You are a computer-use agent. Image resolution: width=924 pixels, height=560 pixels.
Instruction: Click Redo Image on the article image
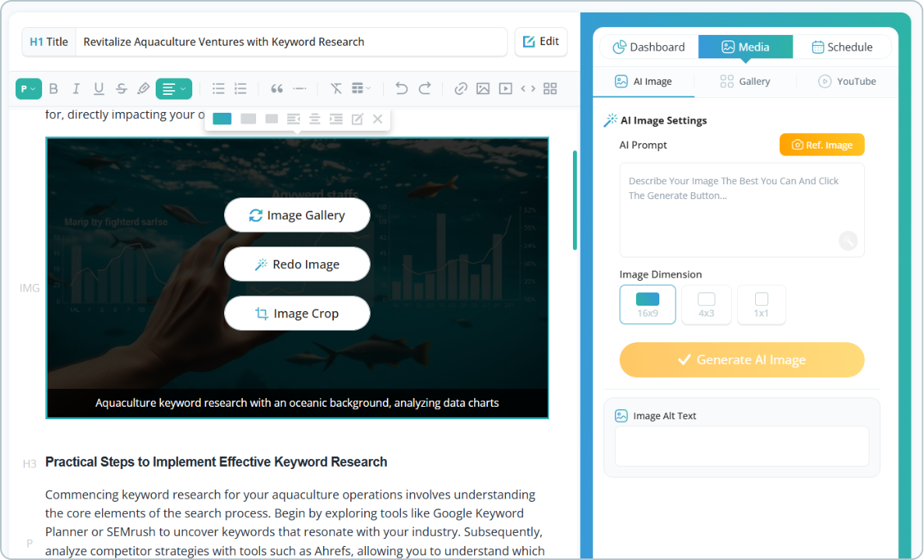tap(297, 264)
